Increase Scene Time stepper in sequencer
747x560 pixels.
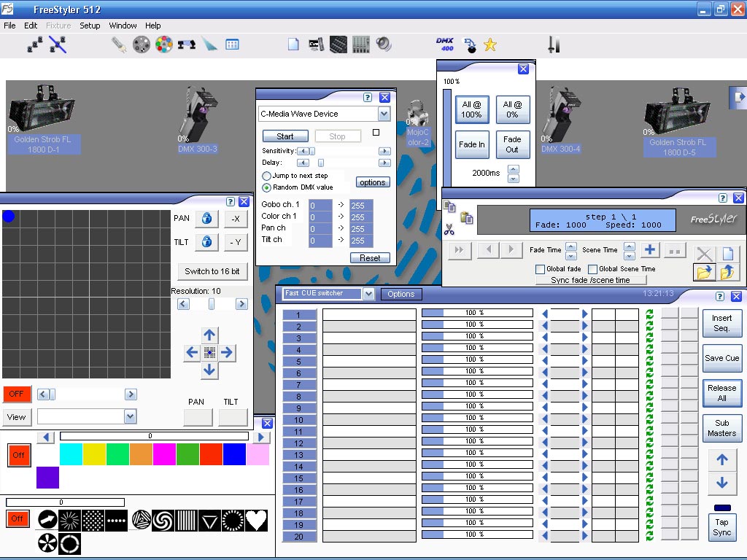[x=630, y=246]
